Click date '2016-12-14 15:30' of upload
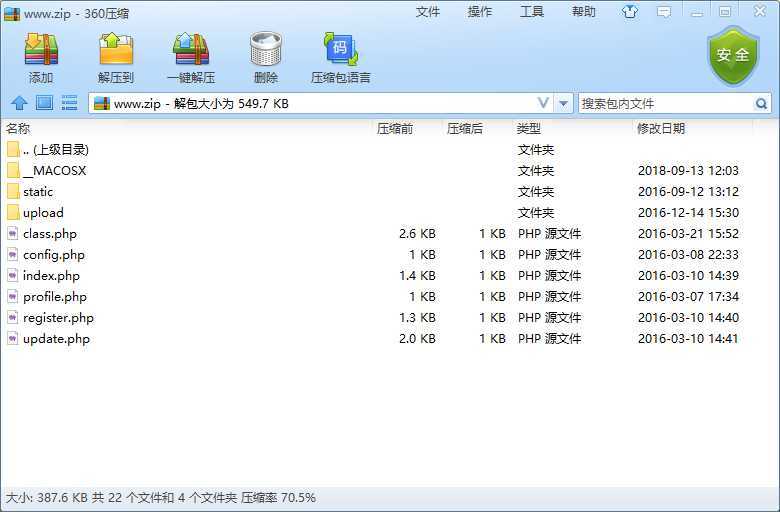This screenshot has height=512, width=780. (688, 213)
